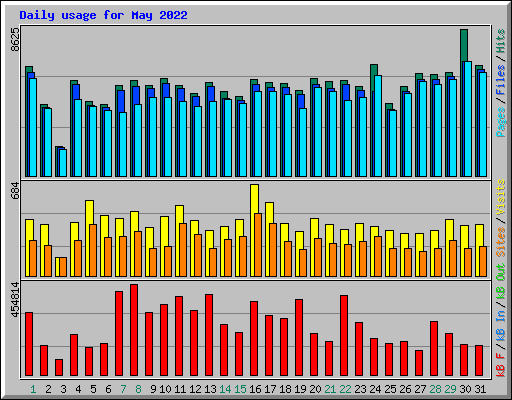Select the rotated "Pages" legend label
512x400 pixels.
point(501,122)
